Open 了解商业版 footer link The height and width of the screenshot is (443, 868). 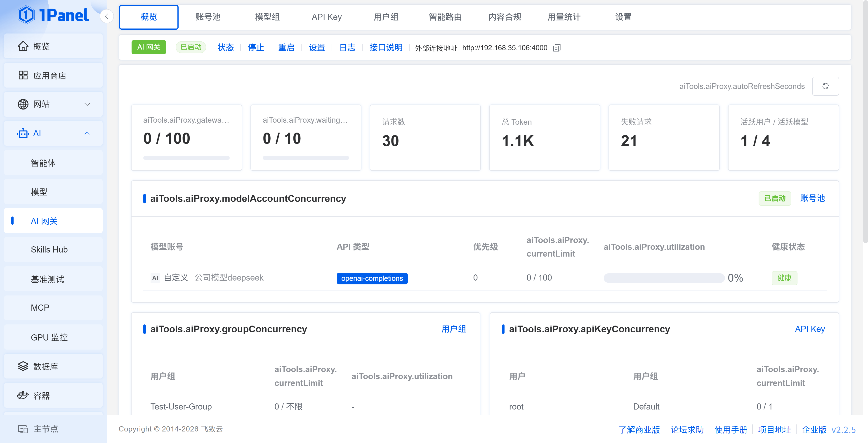coord(639,429)
